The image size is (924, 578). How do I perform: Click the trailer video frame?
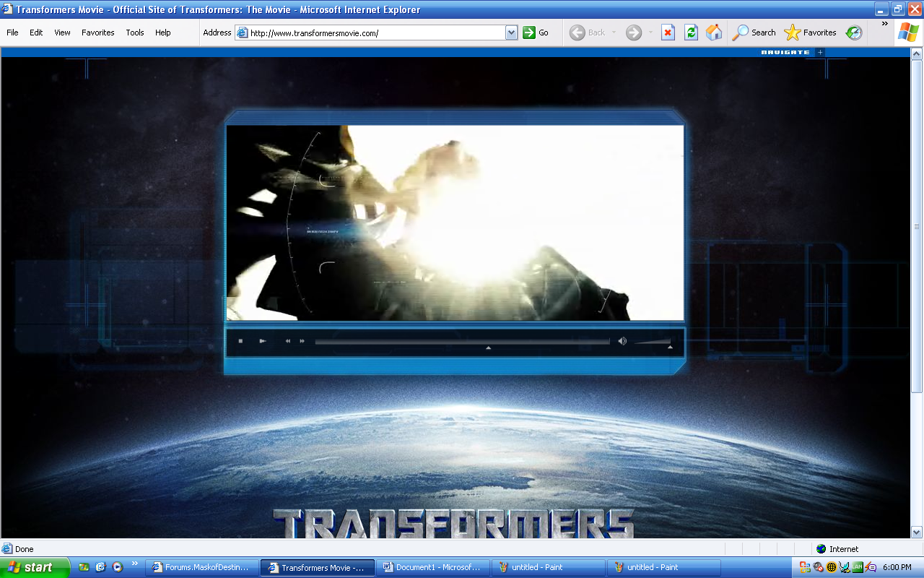[455, 223]
